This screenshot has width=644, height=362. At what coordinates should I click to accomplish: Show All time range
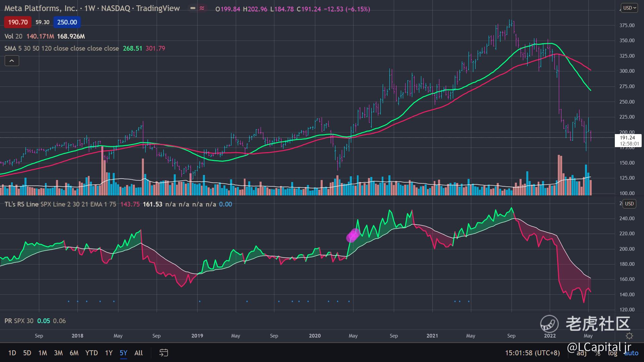point(139,353)
